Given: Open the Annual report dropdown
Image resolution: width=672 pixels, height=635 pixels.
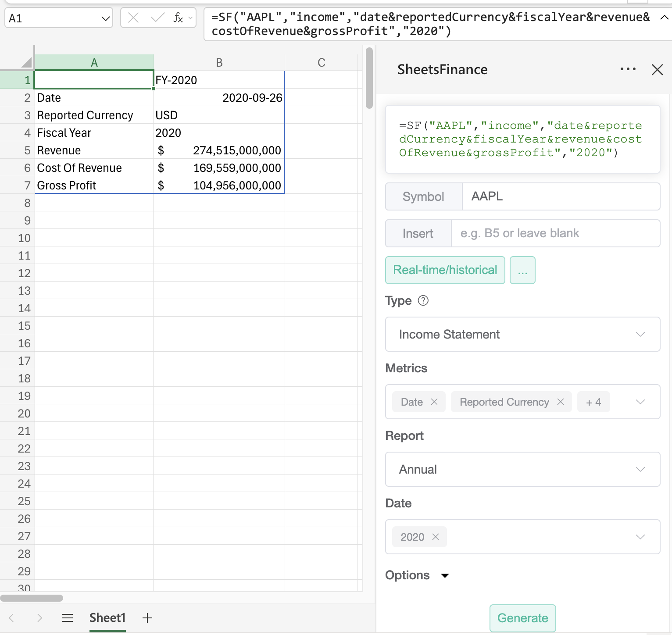Looking at the screenshot, I should tap(522, 469).
